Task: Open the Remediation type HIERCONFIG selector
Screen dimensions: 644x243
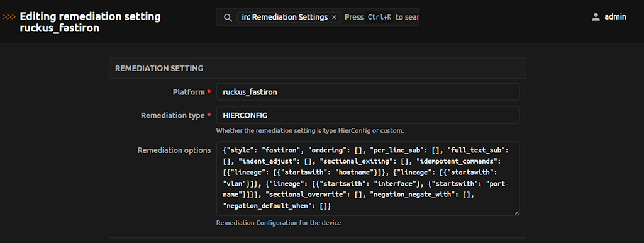Action: 367,116
